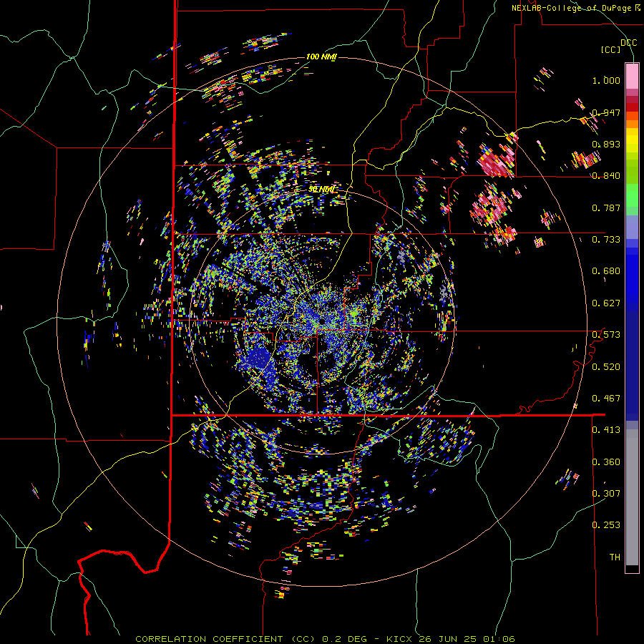The height and width of the screenshot is (644, 644).
Task: Click the KICX radar site identifier
Action: pos(400,639)
